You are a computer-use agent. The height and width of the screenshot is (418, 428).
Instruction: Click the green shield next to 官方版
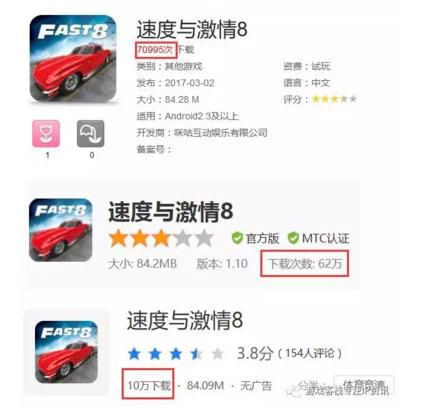point(237,238)
